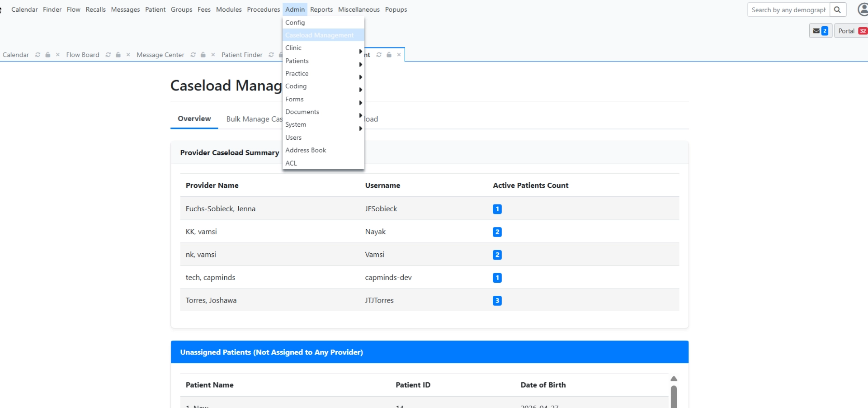Focus the demographics search field

click(788, 9)
